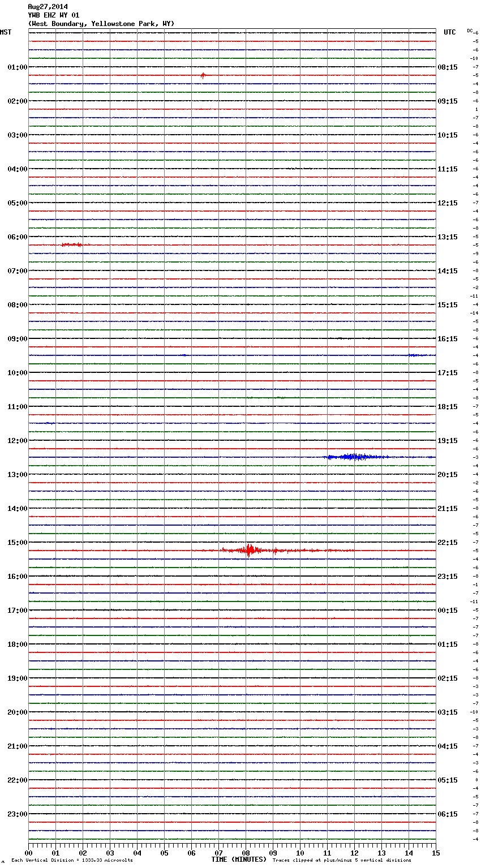Click the 19:15 UTC time label
Viewport: 481px width, 868px height.
[x=448, y=441]
